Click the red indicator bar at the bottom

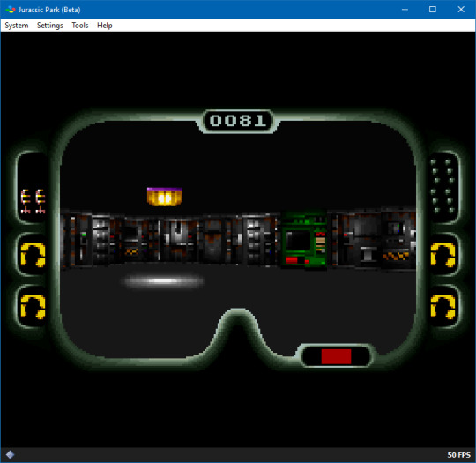click(x=336, y=356)
